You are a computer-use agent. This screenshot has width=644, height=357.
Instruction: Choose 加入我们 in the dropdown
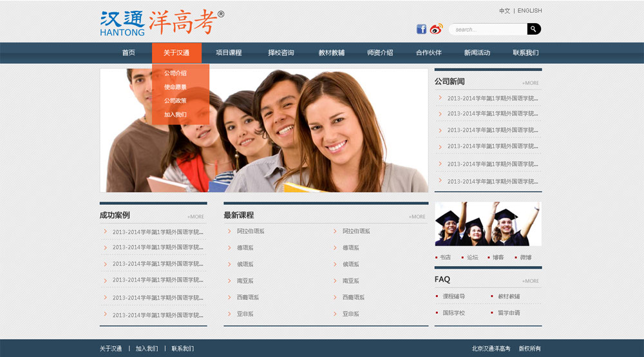(x=175, y=115)
